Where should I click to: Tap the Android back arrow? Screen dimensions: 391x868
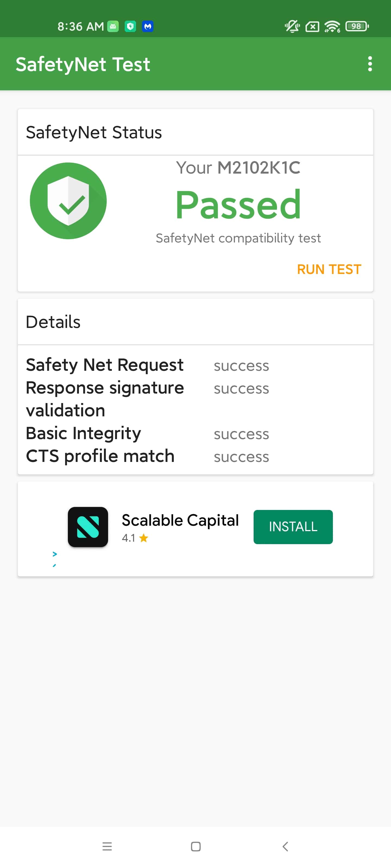285,846
